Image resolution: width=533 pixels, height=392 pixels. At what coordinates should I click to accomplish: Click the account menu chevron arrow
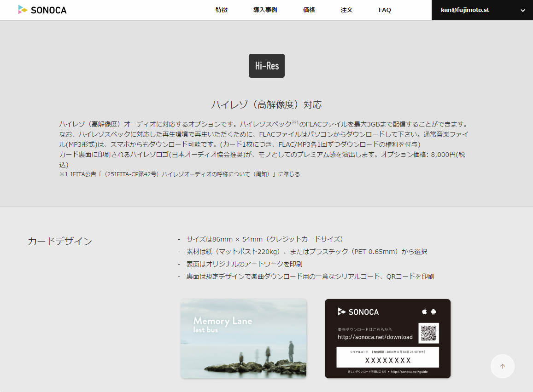coord(523,11)
